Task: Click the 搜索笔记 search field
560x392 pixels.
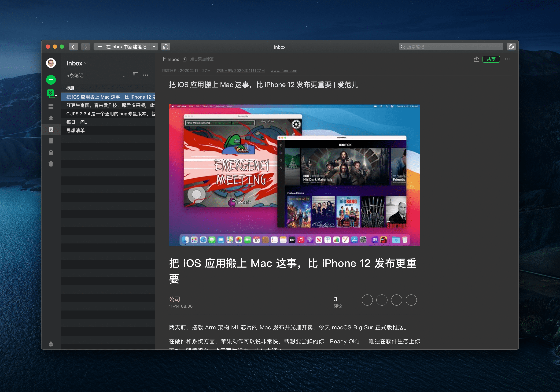Action: 451,47
